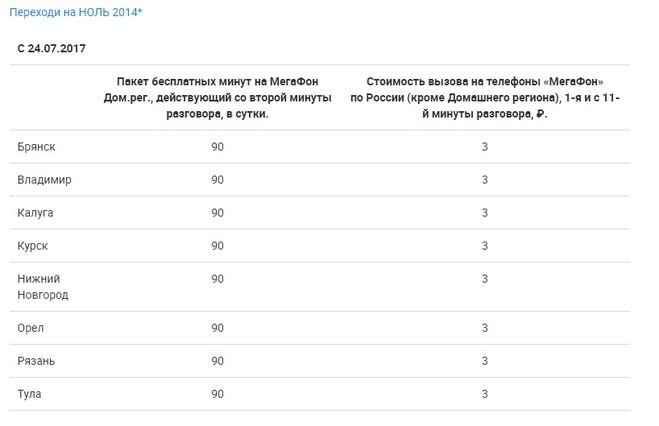Select the Тула row label
This screenshot has width=659, height=426.
click(30, 393)
